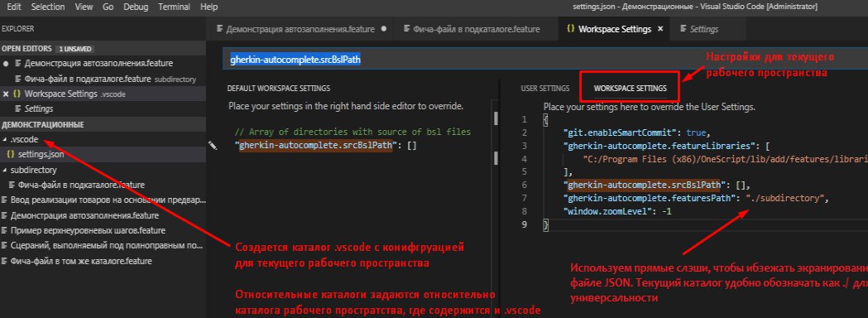
Task: Click line 6 srcBslPath in workspace settings editor
Action: [656, 185]
